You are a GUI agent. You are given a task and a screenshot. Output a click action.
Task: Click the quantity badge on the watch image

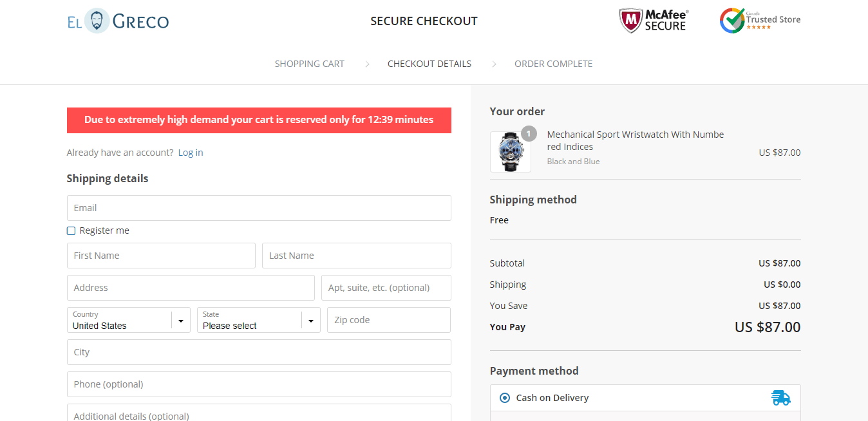pyautogui.click(x=529, y=134)
